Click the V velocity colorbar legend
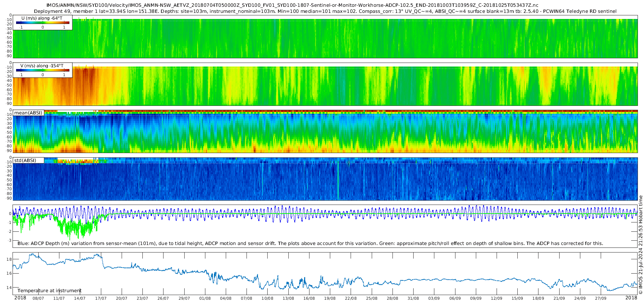The height and width of the screenshot is (304, 644). [x=43, y=70]
